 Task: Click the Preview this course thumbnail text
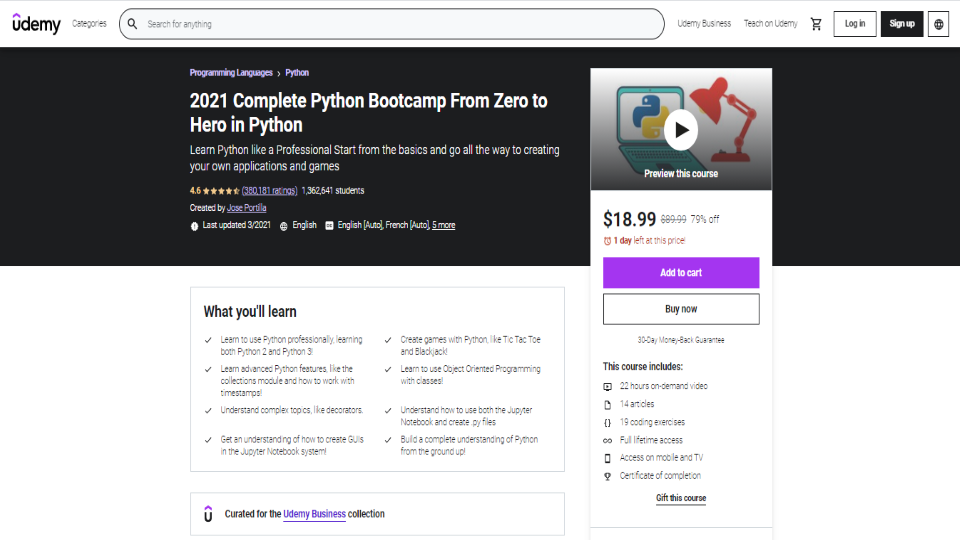pyautogui.click(x=681, y=174)
